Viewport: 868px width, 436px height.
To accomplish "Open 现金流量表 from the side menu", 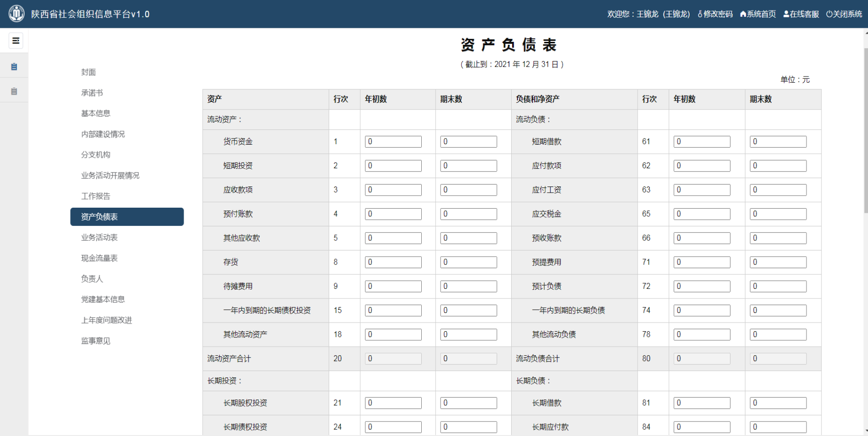I will (100, 258).
